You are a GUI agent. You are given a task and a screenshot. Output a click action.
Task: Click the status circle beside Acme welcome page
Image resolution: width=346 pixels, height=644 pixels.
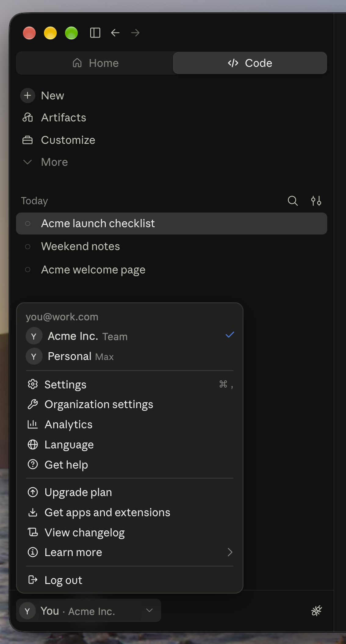[x=28, y=270]
